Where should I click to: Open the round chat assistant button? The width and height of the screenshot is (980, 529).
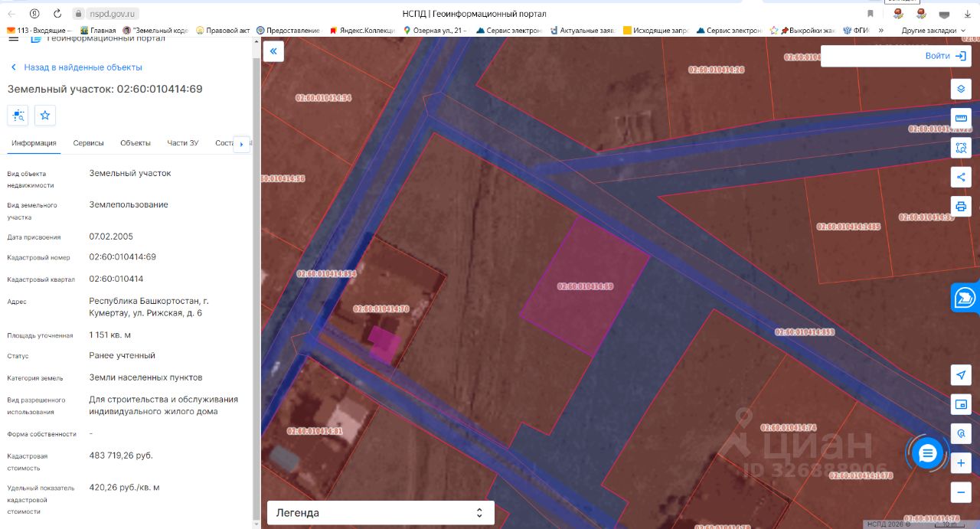coord(927,454)
